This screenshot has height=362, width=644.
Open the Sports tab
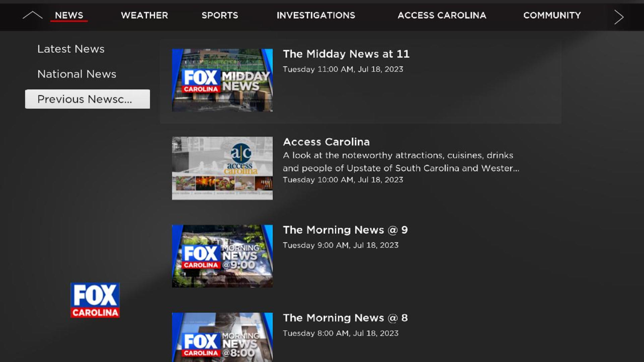pyautogui.click(x=220, y=16)
